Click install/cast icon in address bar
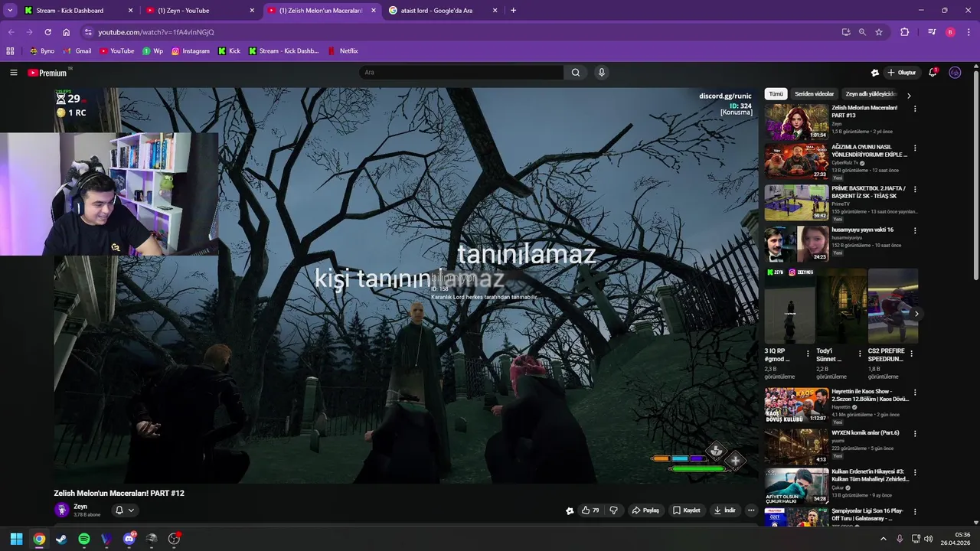 point(846,32)
